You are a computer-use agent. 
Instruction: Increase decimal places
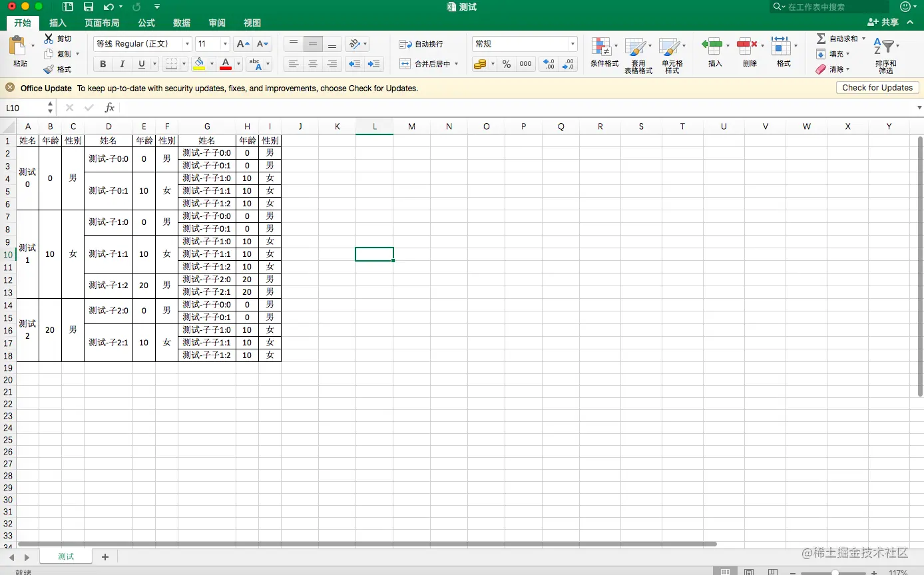(x=549, y=64)
